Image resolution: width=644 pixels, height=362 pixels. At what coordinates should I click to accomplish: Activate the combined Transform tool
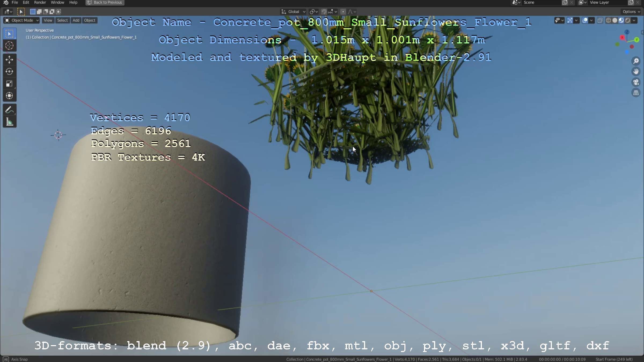point(9,96)
